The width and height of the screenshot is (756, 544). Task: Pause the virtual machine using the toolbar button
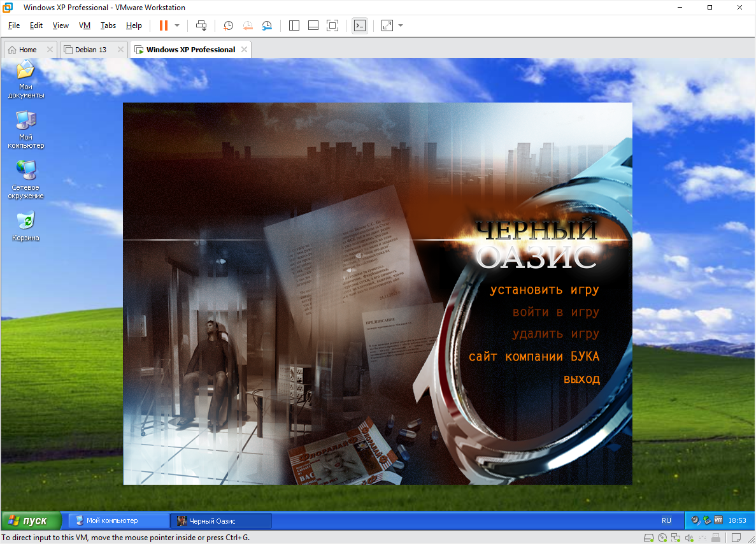[x=164, y=25]
